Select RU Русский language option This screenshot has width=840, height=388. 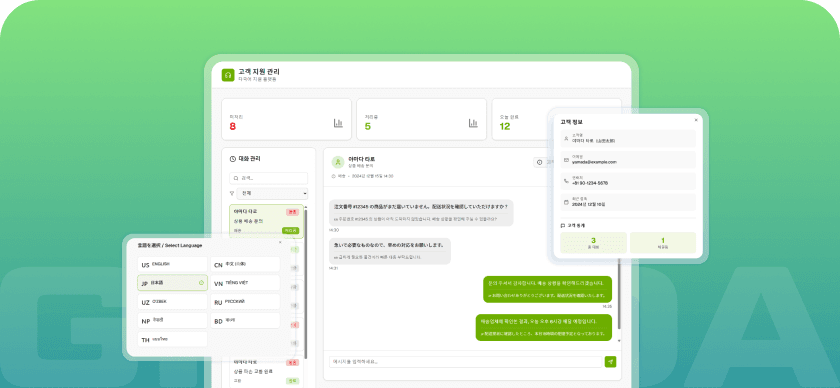click(x=245, y=302)
